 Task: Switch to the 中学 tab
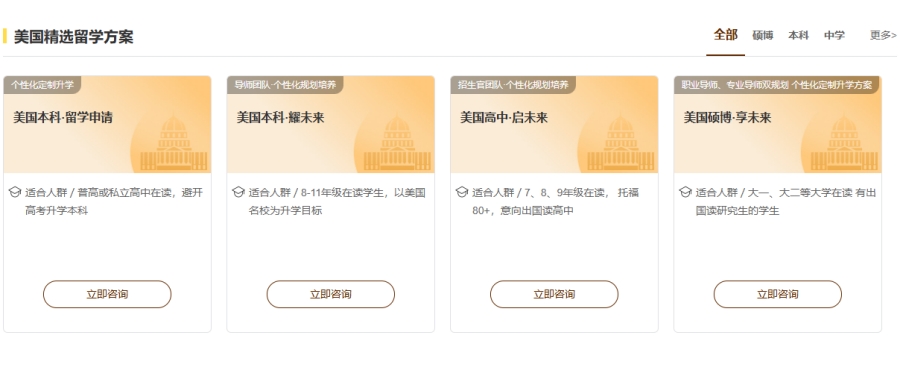835,36
